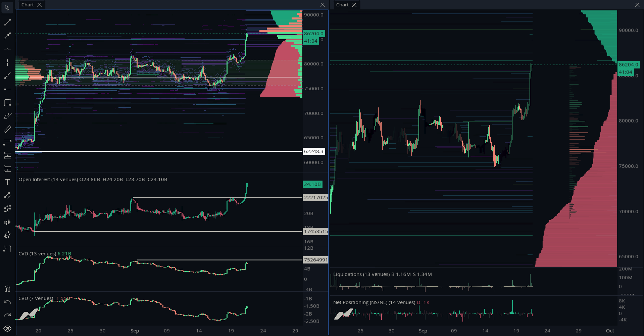Select the polygon path drawing tool
The height and width of the screenshot is (336, 644).
[7, 209]
